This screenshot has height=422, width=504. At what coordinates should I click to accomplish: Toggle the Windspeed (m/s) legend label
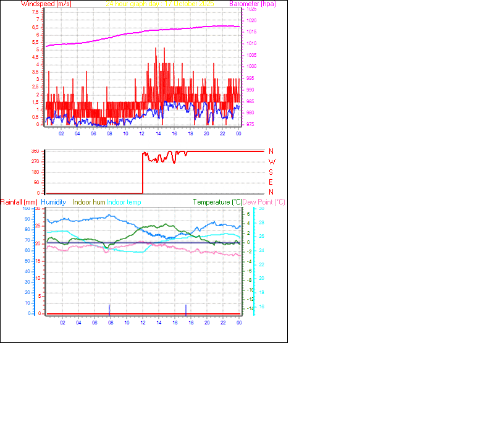(x=46, y=4)
